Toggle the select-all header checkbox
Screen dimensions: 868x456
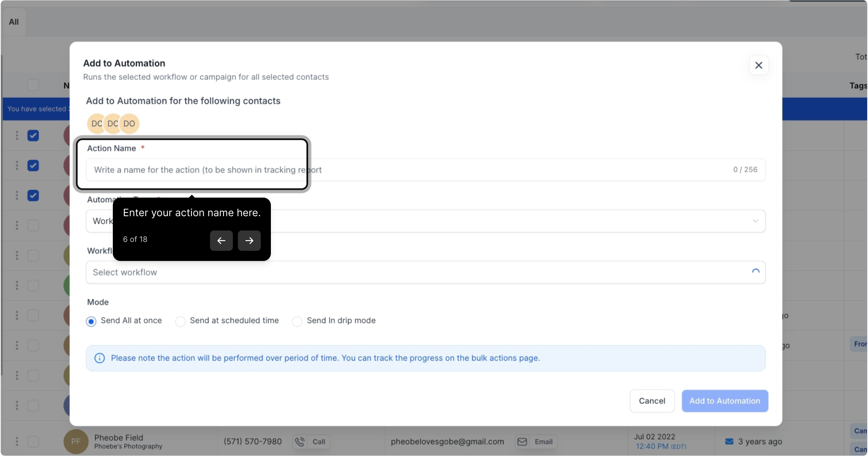point(33,85)
